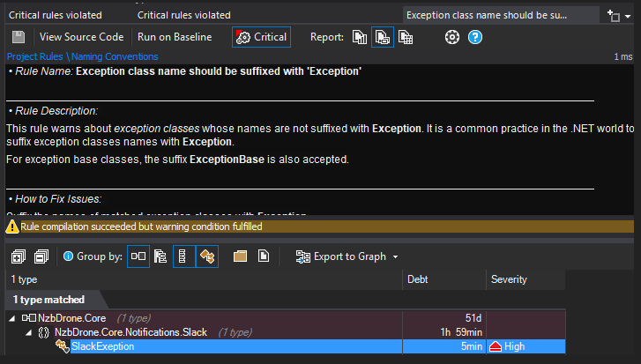
Task: Click the yellow warning triangle icon
Action: tap(12, 227)
